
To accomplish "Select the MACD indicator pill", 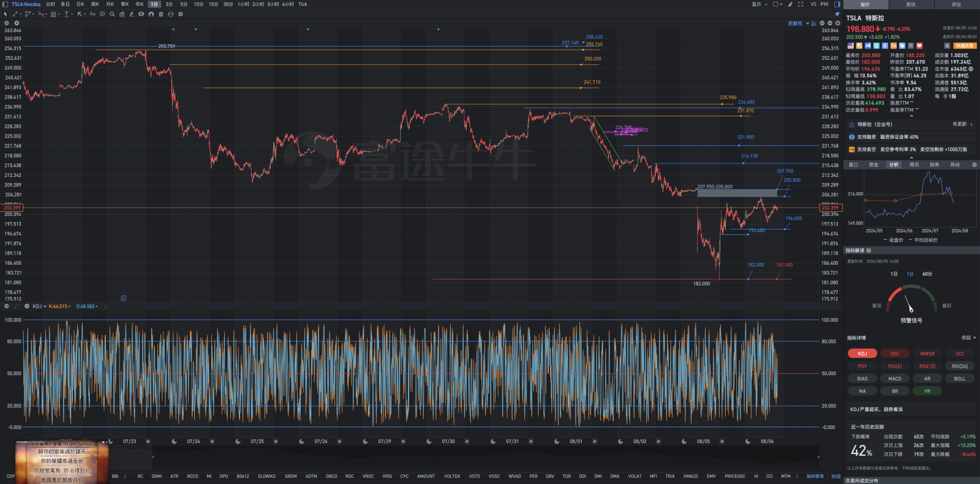I will pyautogui.click(x=895, y=379).
